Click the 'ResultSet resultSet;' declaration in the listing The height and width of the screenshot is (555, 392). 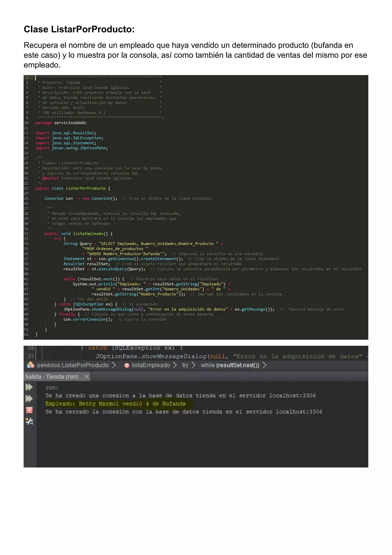[87, 264]
